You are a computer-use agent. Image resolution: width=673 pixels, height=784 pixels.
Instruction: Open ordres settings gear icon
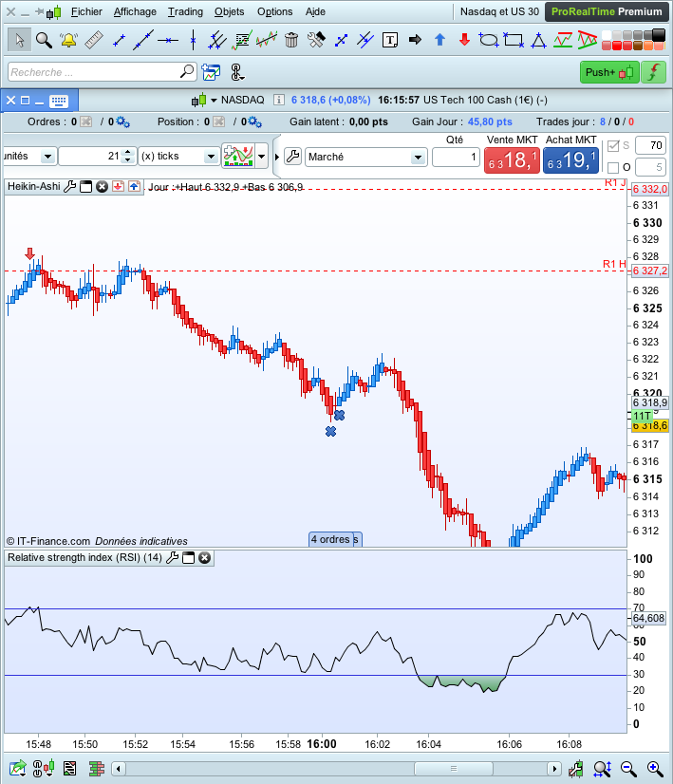[x=123, y=122]
